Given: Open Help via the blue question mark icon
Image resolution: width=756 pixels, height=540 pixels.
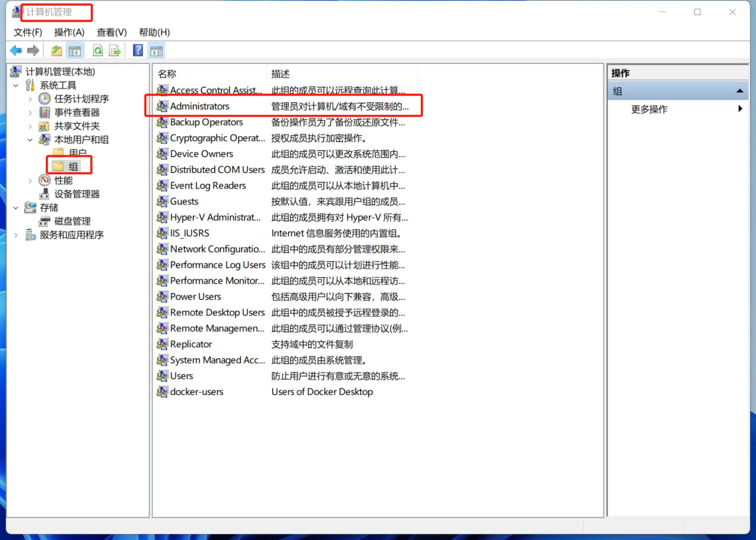Looking at the screenshot, I should pos(138,51).
